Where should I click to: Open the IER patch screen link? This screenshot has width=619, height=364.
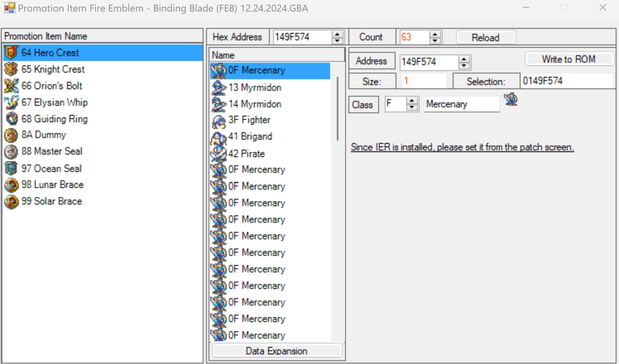(462, 147)
